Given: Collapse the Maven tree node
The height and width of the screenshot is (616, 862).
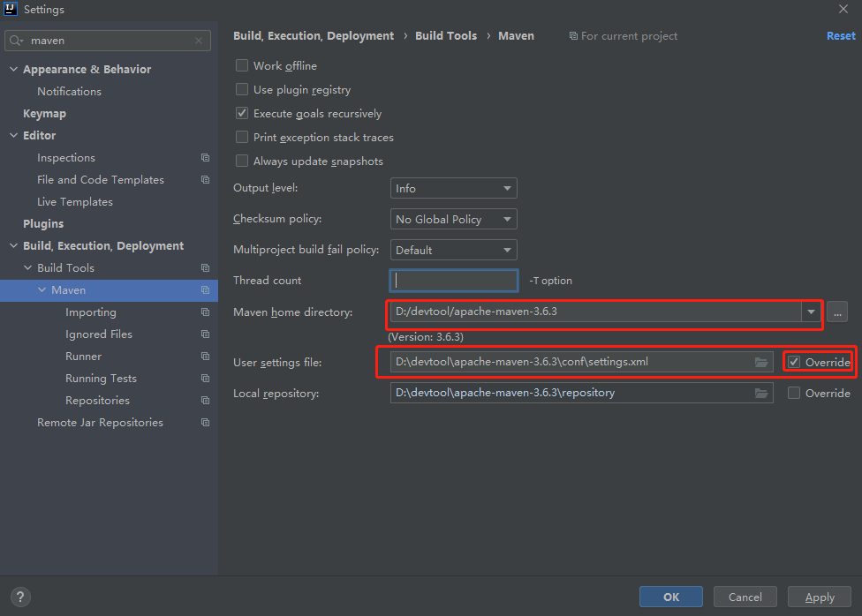Looking at the screenshot, I should (42, 289).
